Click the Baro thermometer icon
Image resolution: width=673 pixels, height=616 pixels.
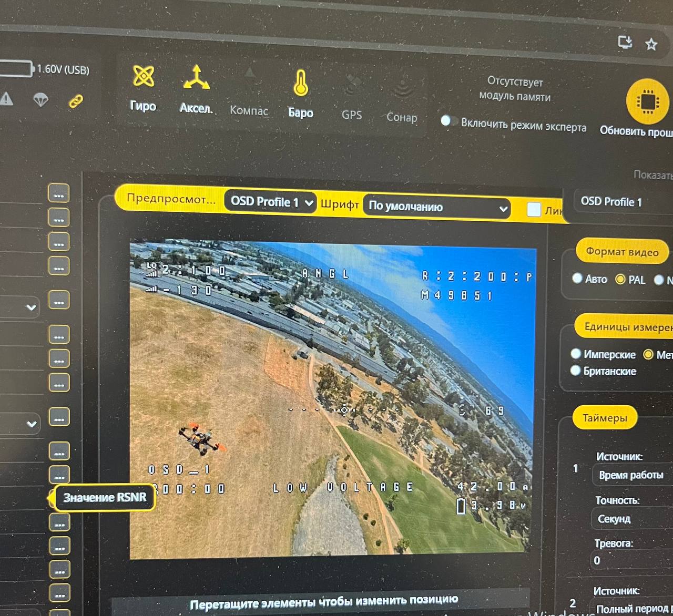[x=300, y=83]
